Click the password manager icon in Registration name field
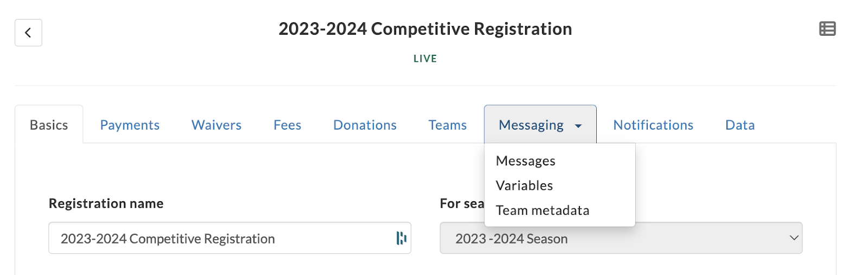Image resolution: width=868 pixels, height=275 pixels. (x=401, y=238)
